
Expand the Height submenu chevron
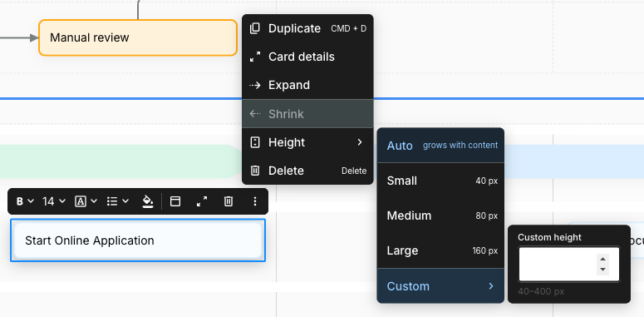coord(360,142)
